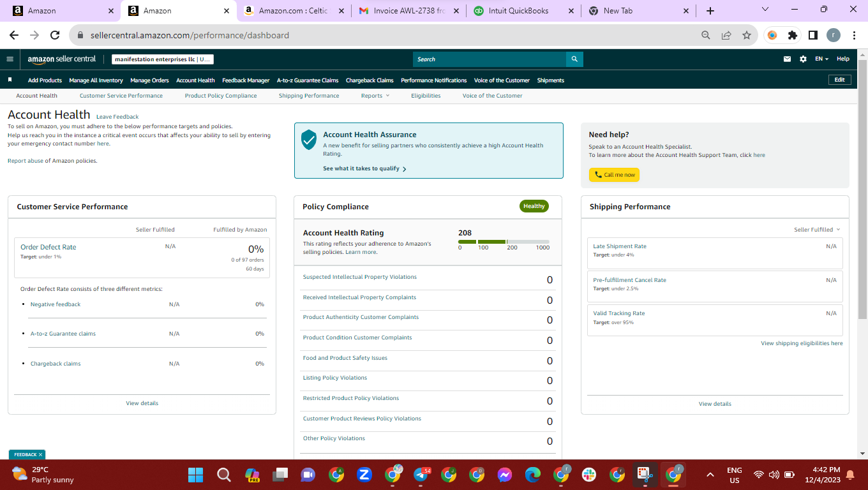Share this page using the share icon
Image resolution: width=868 pixels, height=490 pixels.
click(726, 35)
